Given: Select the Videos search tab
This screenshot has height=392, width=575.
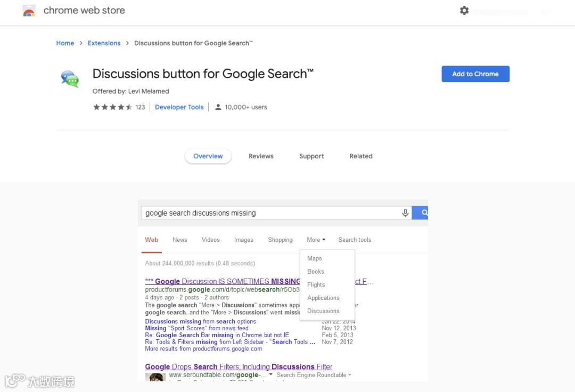Looking at the screenshot, I should coord(210,240).
